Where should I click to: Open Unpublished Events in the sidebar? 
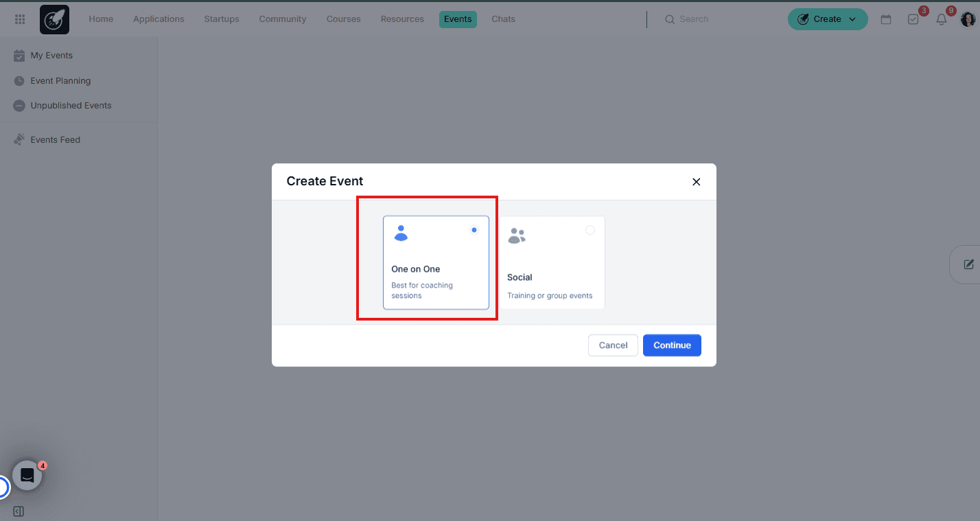coord(71,106)
